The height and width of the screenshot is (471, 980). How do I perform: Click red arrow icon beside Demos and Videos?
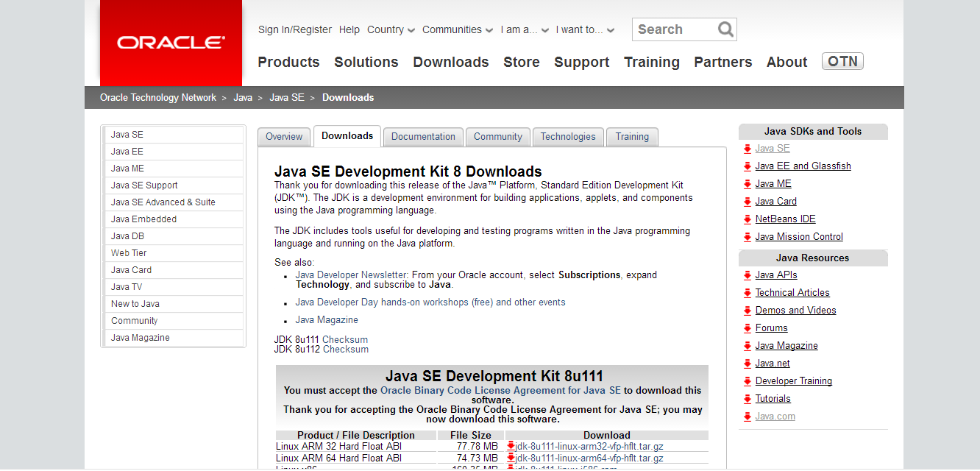pyautogui.click(x=748, y=311)
